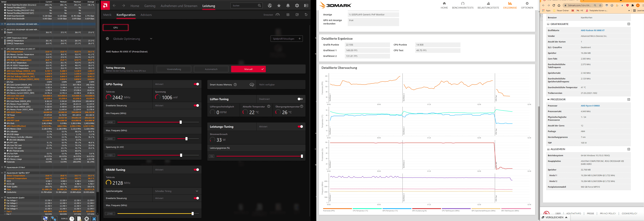Toggle GPU-Tuning Aktiviert switch
This screenshot has width=644, height=221.
196,84
